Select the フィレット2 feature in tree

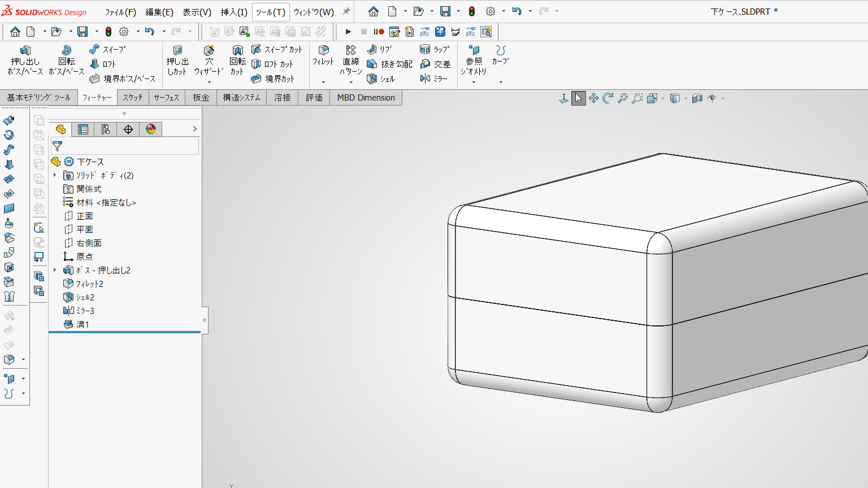point(84,284)
